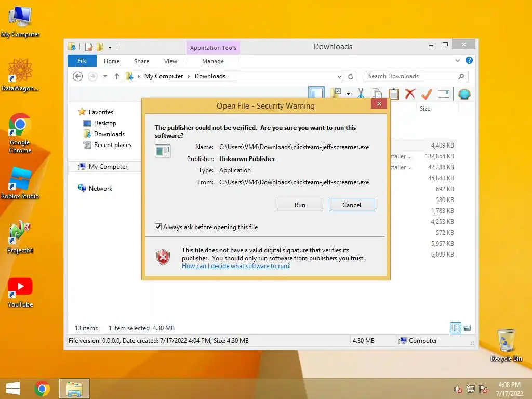
Task: Click the red X Delete icon
Action: point(410,94)
